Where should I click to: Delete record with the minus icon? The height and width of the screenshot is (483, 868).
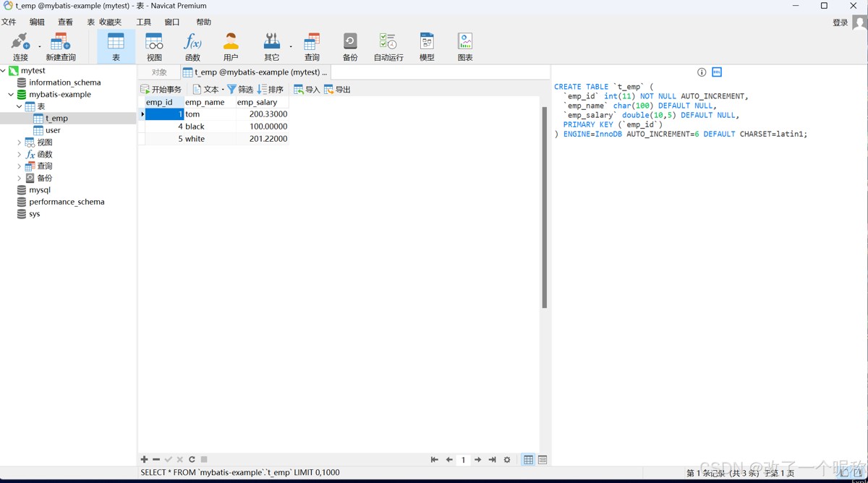(x=156, y=459)
